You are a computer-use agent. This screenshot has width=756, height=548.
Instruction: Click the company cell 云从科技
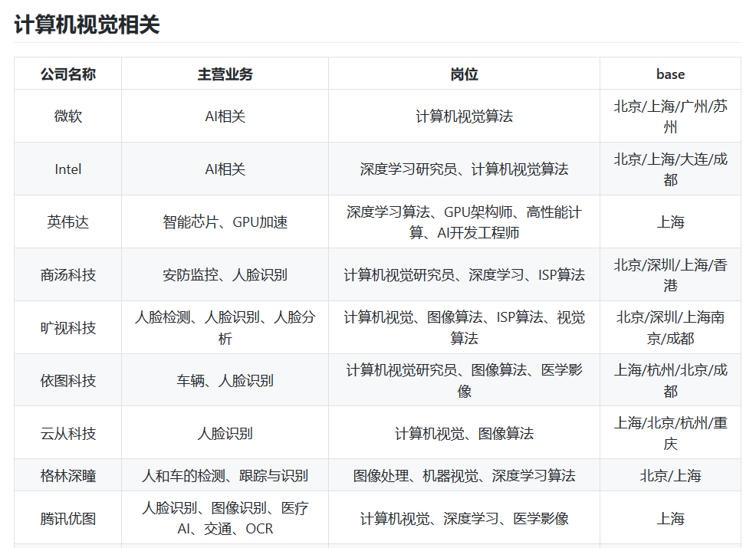point(68,433)
